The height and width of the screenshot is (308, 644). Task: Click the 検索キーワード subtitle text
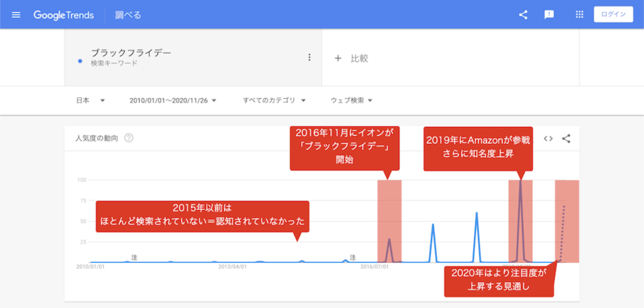114,64
